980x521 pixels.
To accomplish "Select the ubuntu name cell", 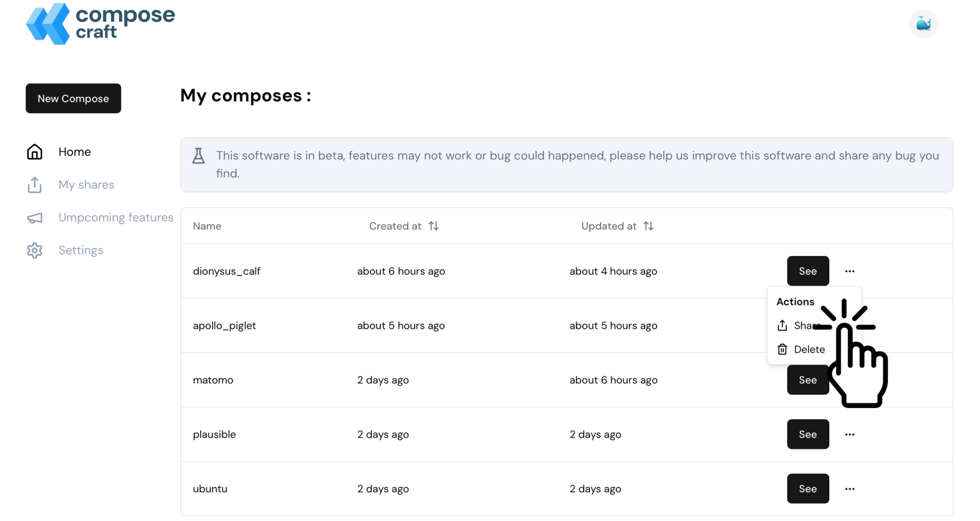I will click(210, 489).
